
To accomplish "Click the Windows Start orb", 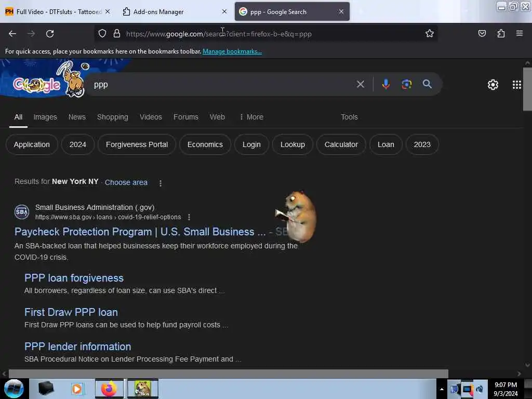I will coord(14,389).
